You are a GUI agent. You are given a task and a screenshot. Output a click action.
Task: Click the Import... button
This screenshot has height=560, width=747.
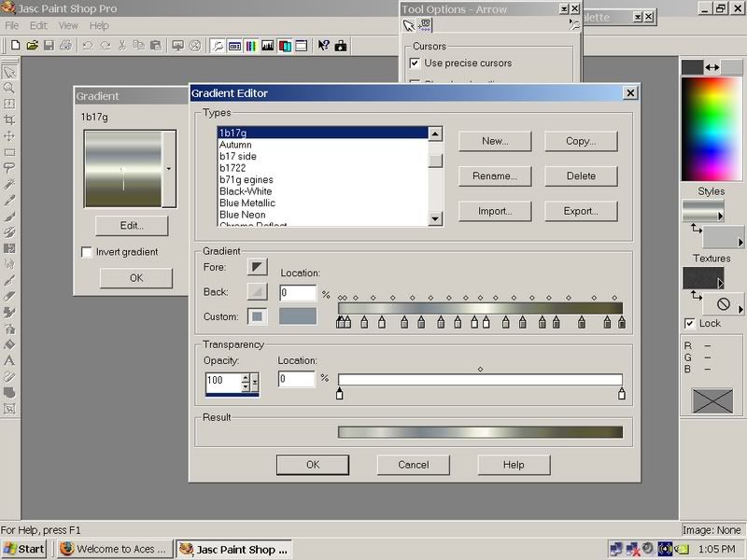point(495,211)
